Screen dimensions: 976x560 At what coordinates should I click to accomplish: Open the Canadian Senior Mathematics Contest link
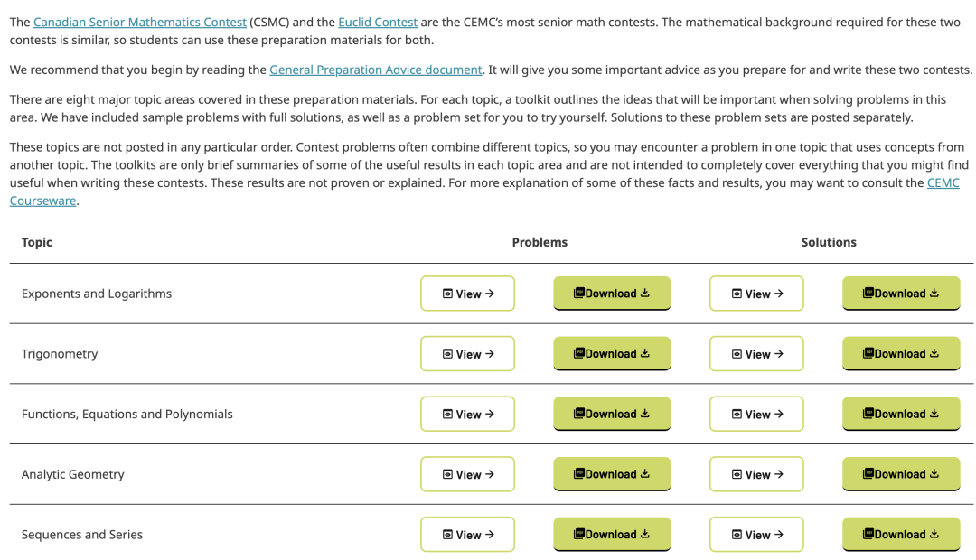139,22
